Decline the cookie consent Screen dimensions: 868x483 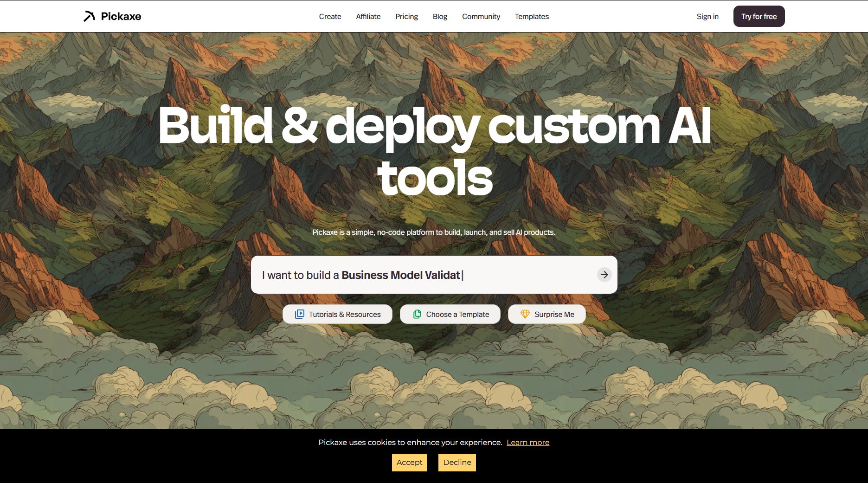pyautogui.click(x=457, y=462)
